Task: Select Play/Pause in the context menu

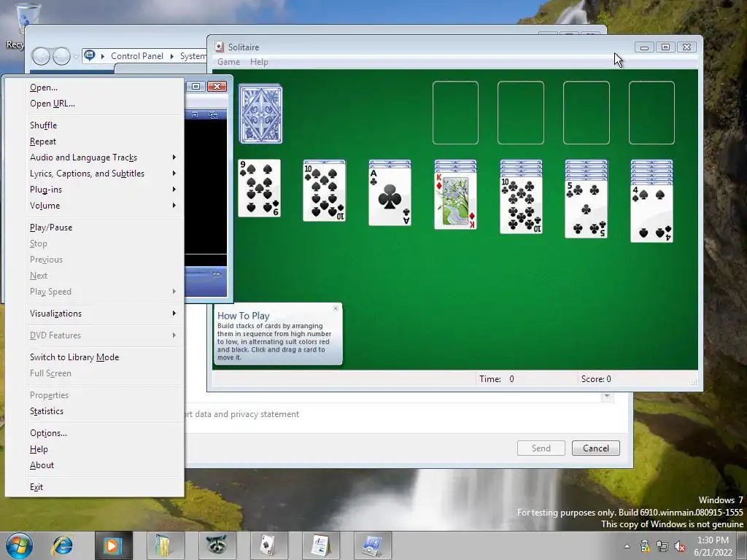Action: click(x=94, y=227)
